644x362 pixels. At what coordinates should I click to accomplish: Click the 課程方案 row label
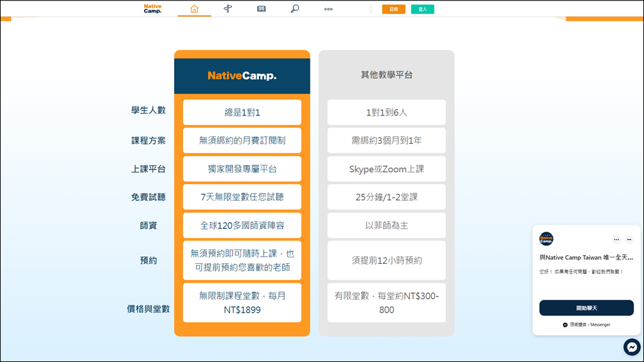(x=148, y=141)
